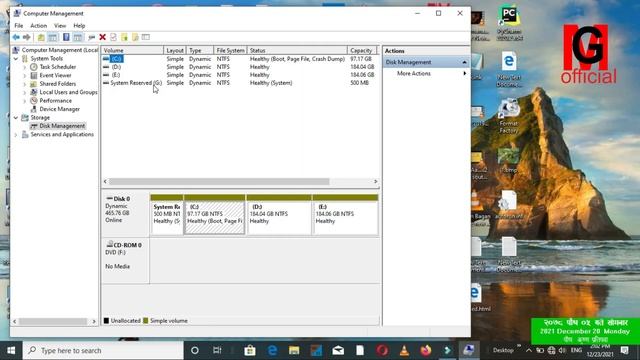Viewport: 640px width, 360px height.
Task: Click the yellow folder with green arrow icon
Action: point(124,38)
